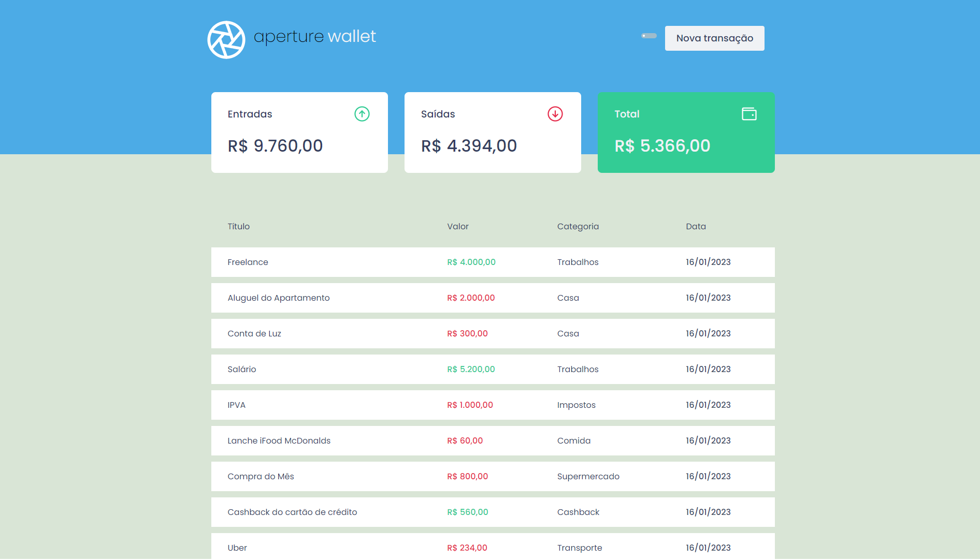Click the R$ 800,00 value
The image size is (980, 560).
click(468, 477)
